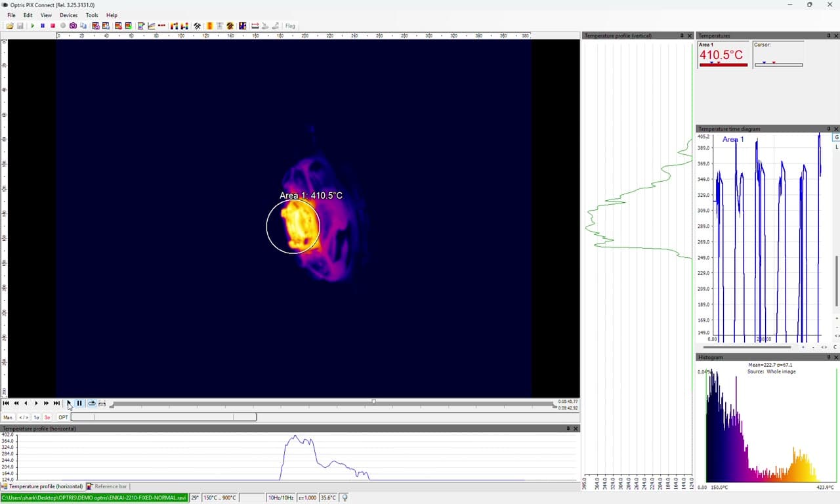Click the green Play toolbar icon
Image resolution: width=840 pixels, height=504 pixels.
tap(32, 26)
